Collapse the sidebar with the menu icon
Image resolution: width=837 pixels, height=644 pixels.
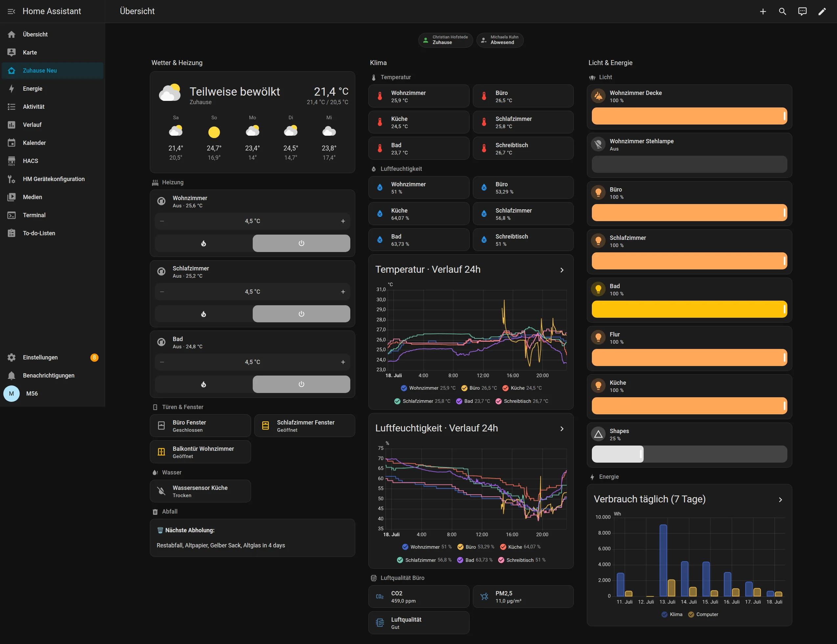11,11
